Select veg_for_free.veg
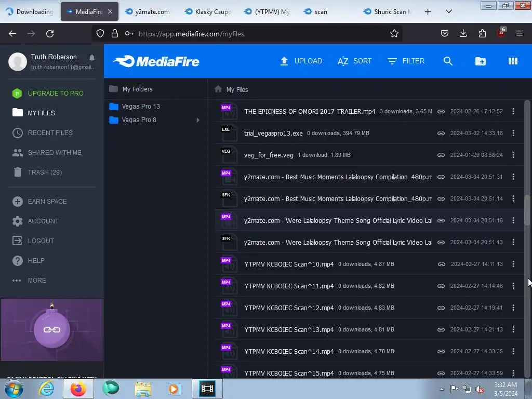 click(269, 155)
